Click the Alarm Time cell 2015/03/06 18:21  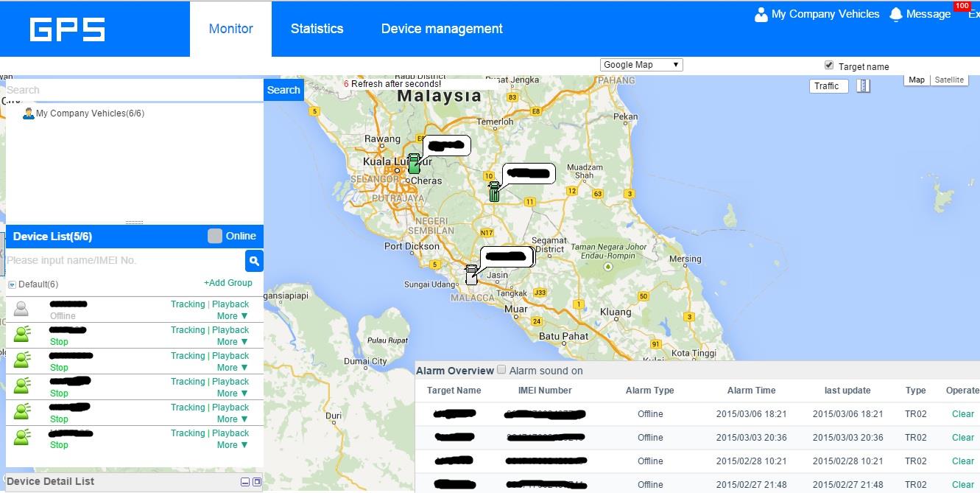pyautogui.click(x=752, y=414)
